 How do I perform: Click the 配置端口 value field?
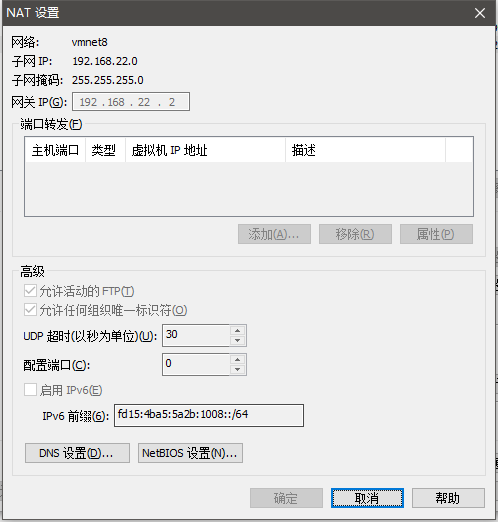click(196, 364)
